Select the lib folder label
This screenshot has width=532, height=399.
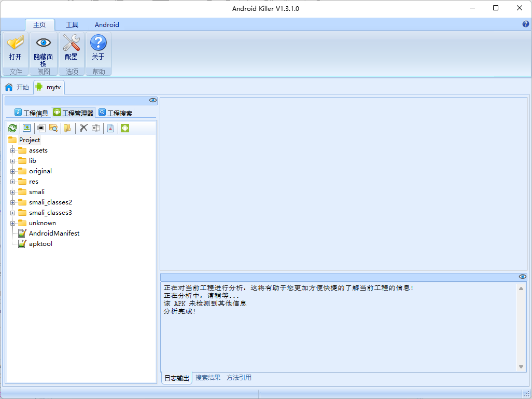(x=33, y=161)
